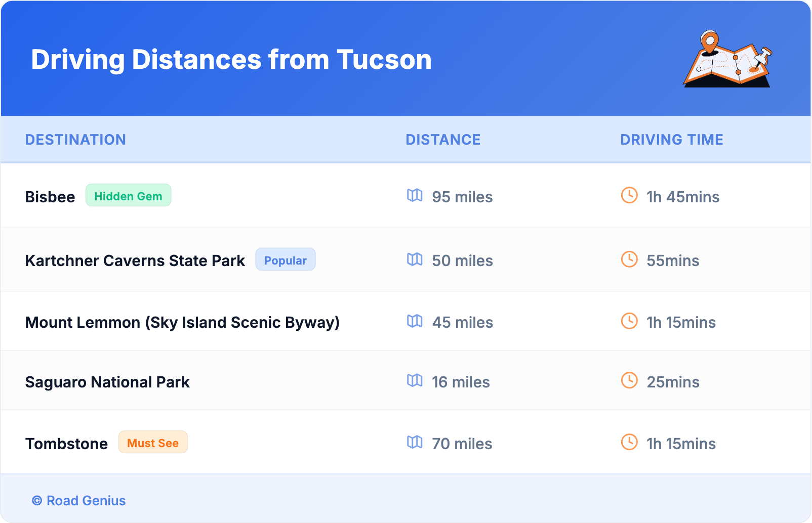Click the Destination column header
This screenshot has height=523, width=812.
(75, 140)
